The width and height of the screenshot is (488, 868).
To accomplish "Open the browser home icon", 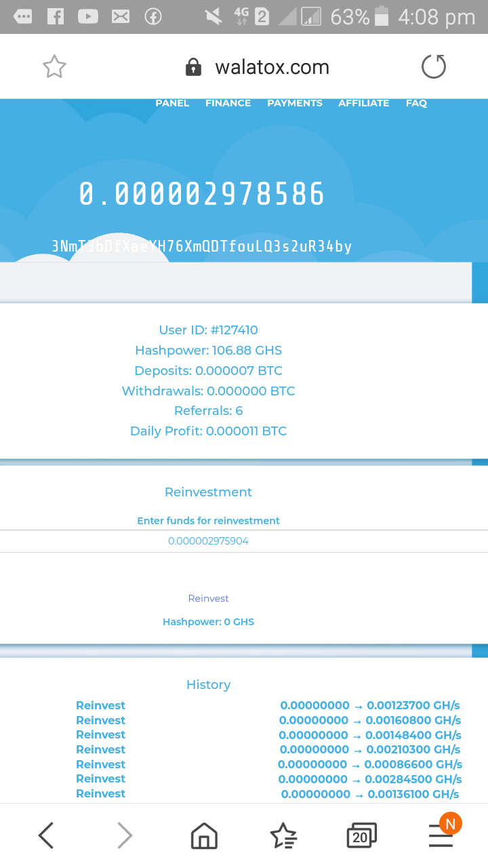I will tap(204, 835).
